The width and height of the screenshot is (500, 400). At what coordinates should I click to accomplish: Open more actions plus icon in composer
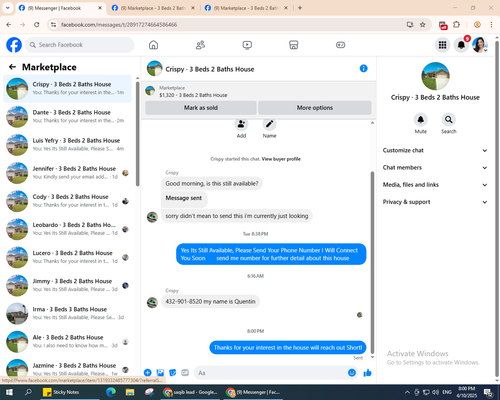click(x=148, y=373)
